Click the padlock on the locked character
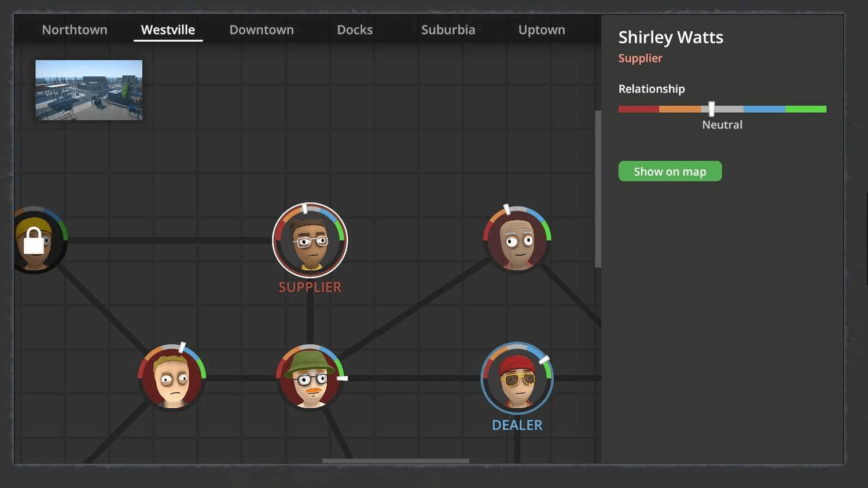Viewport: 868px width, 488px height. point(33,240)
